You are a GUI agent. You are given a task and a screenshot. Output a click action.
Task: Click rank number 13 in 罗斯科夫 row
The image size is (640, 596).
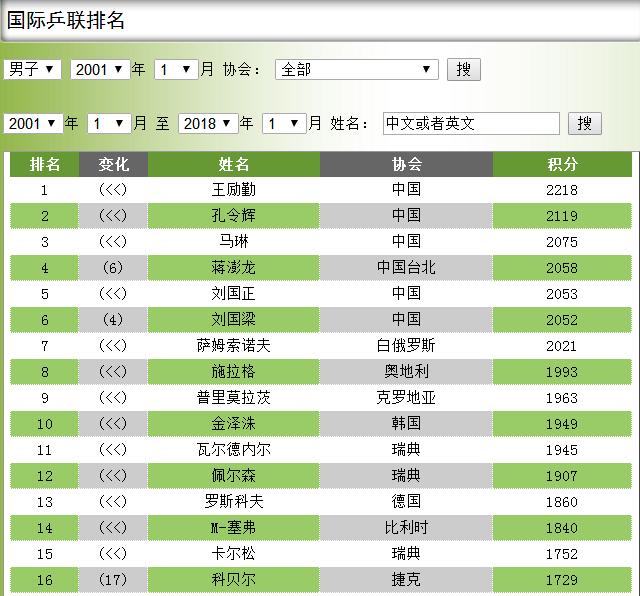pos(44,502)
